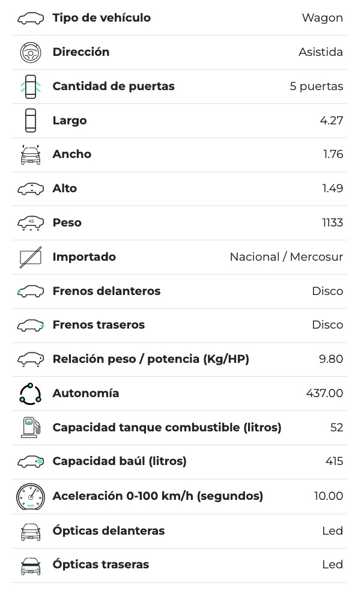The width and height of the screenshot is (364, 596).
Task: Click the car icon beside Frenos delanteros
Action: pos(31,291)
